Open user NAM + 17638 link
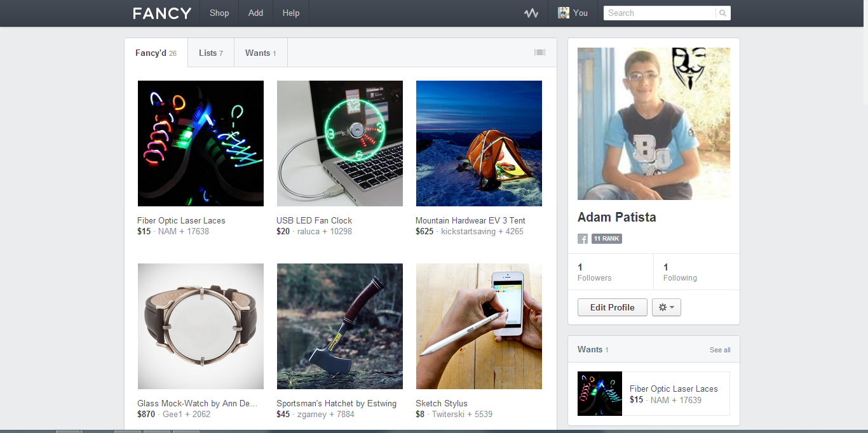 (x=184, y=231)
